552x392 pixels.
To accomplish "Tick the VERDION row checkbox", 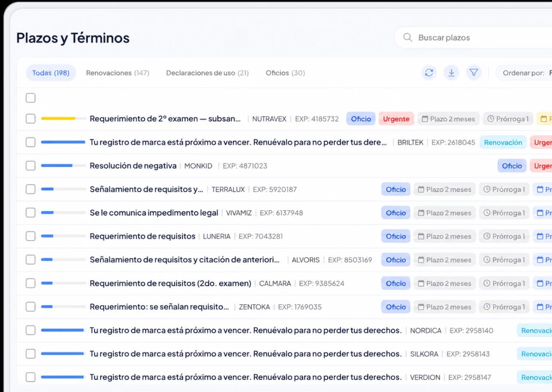I will (31, 377).
